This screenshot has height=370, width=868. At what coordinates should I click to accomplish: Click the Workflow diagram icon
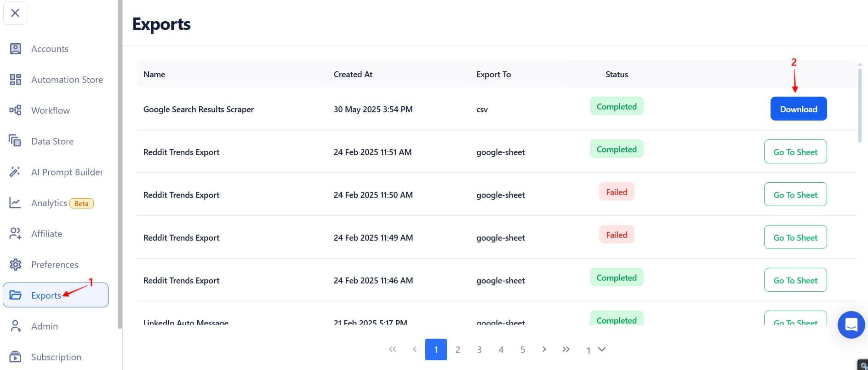click(16, 110)
